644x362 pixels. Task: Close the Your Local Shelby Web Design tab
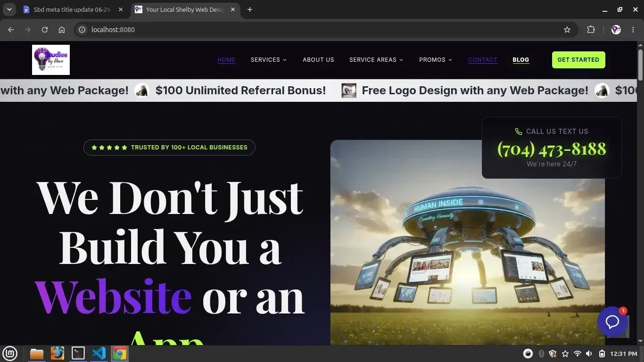232,9
